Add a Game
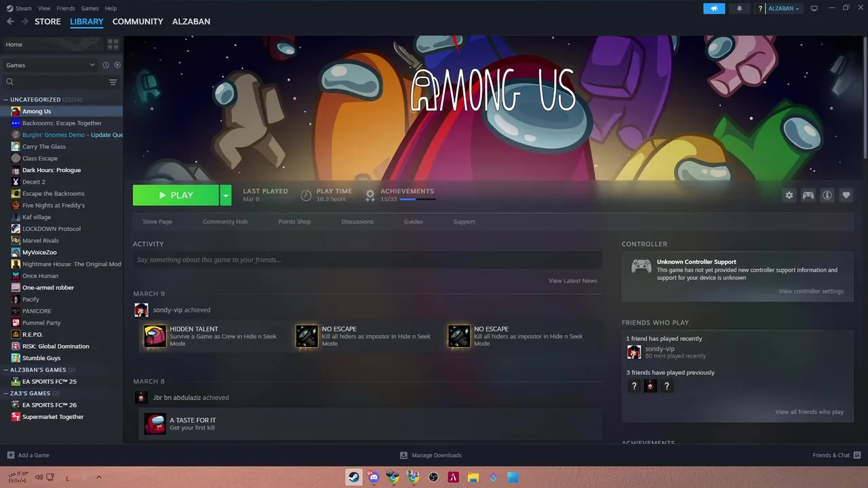Image resolution: width=868 pixels, height=488 pixels. coord(28,455)
